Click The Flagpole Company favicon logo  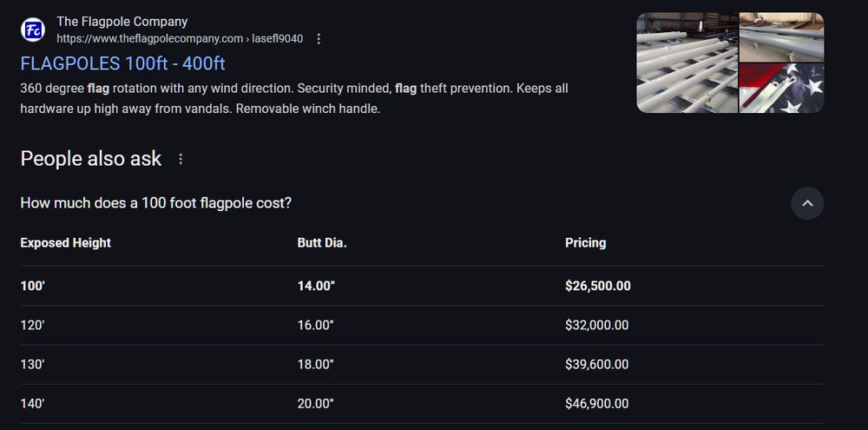point(33,30)
